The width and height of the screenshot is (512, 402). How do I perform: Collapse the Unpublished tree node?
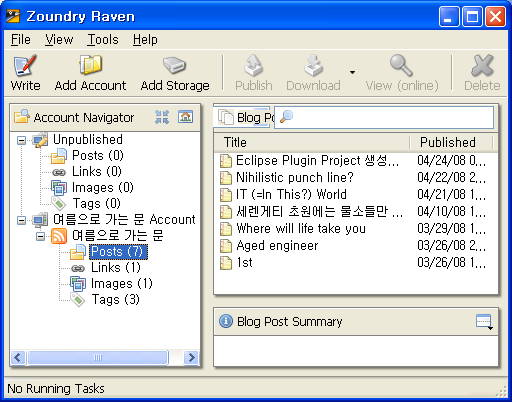(x=21, y=141)
